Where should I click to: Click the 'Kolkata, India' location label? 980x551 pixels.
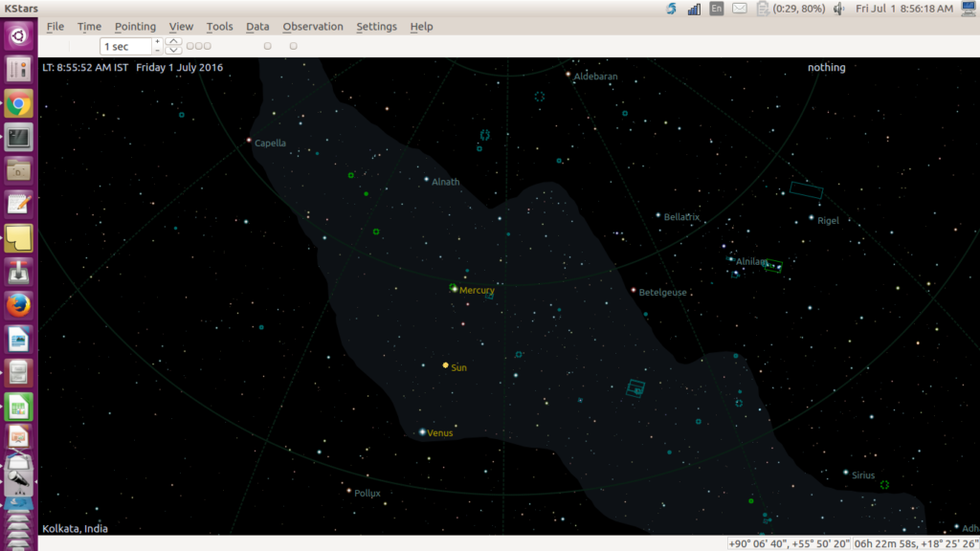75,528
